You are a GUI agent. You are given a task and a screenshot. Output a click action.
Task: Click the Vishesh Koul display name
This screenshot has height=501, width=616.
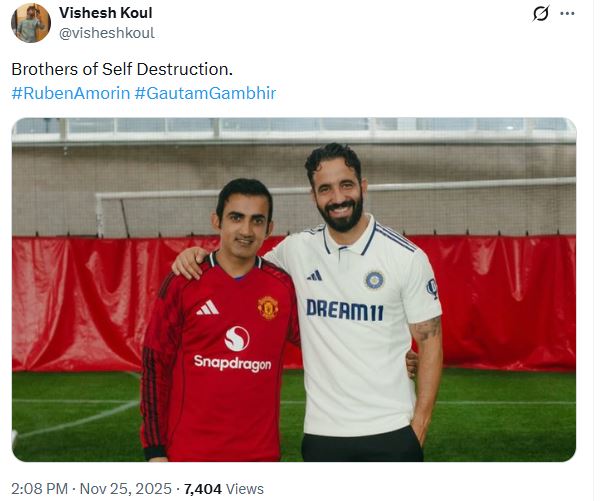tap(106, 14)
